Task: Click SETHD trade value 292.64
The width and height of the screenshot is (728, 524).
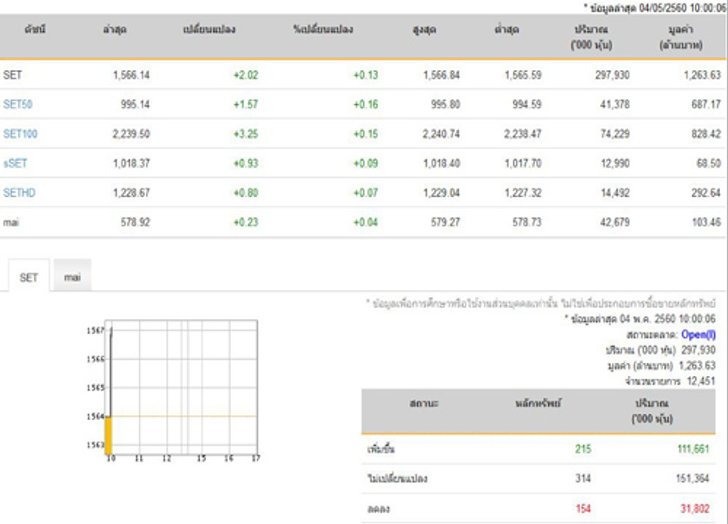Action: tap(706, 193)
